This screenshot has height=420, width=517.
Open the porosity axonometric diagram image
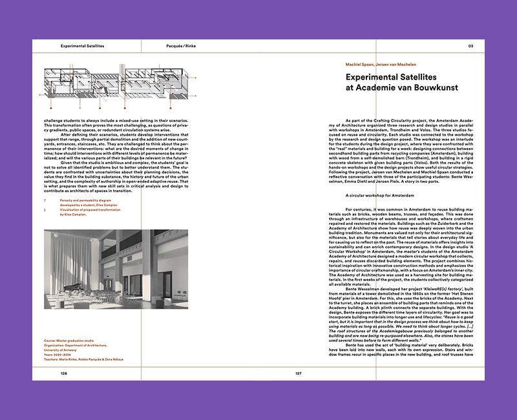[118, 87]
